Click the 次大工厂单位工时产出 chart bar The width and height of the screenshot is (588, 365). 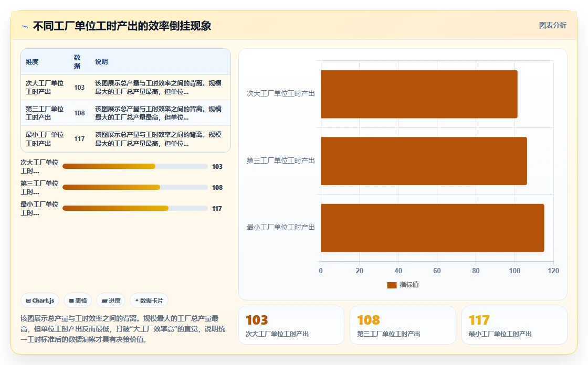click(419, 94)
